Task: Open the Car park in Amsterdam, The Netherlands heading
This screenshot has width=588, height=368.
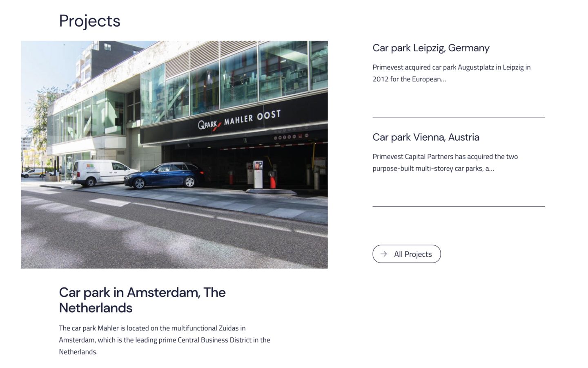Action: pos(142,300)
